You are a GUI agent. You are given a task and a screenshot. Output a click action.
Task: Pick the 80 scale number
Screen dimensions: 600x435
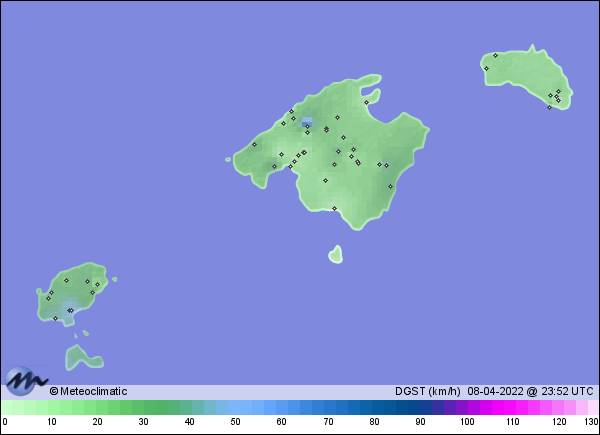(x=374, y=422)
